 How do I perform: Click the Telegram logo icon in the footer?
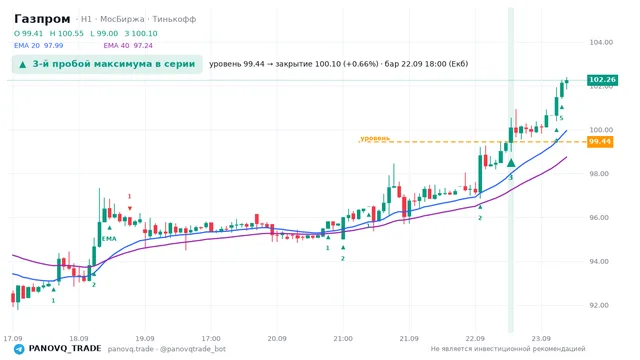pos(19,349)
